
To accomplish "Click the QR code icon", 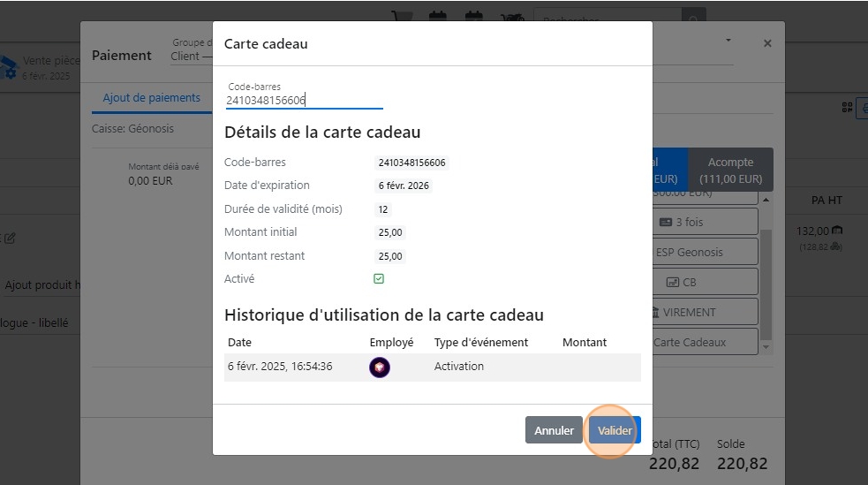I will (847, 108).
